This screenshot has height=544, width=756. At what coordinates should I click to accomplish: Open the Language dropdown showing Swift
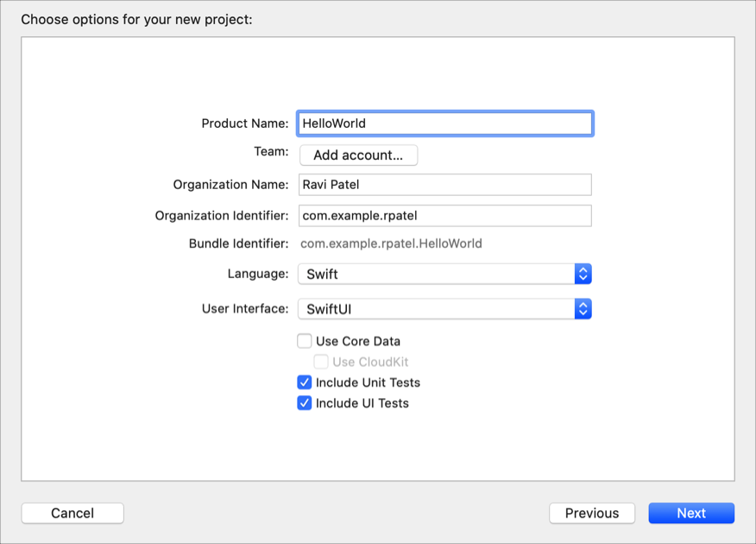coord(436,275)
